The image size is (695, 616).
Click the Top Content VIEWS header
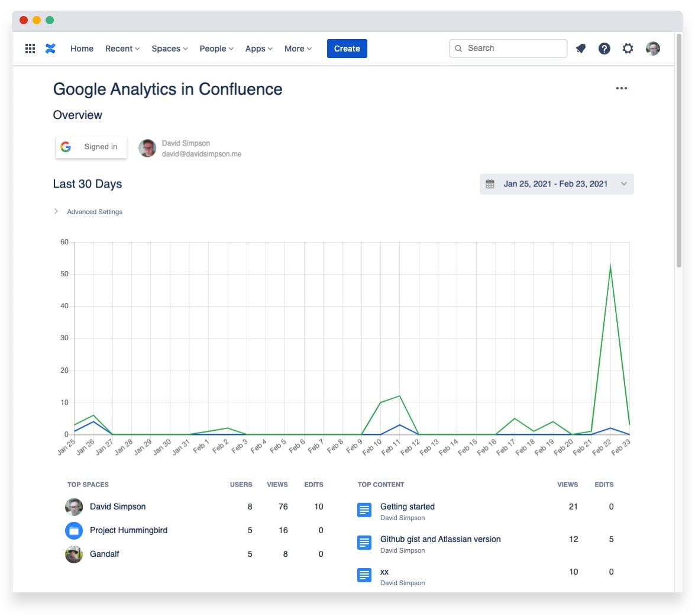pos(568,485)
